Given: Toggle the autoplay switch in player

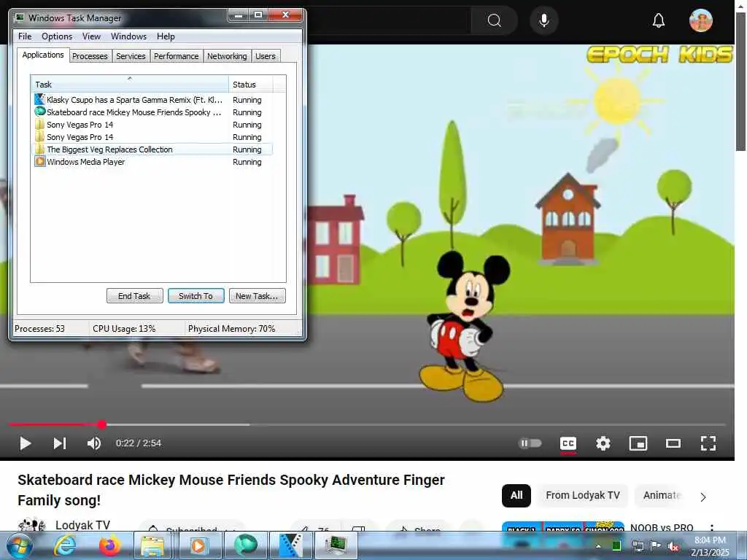Looking at the screenshot, I should click(530, 443).
